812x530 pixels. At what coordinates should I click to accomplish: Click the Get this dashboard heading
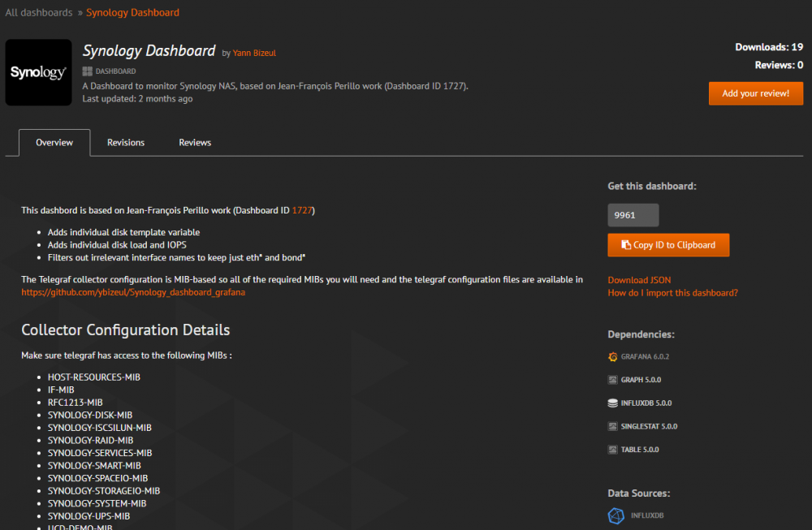[x=652, y=187]
